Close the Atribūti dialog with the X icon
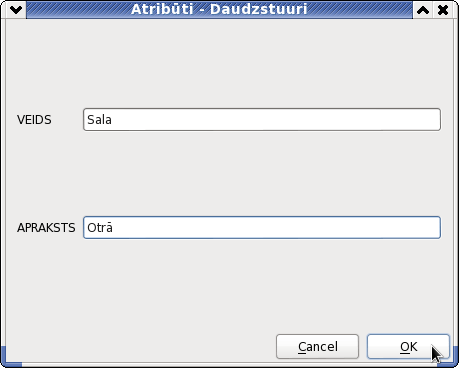 click(443, 10)
